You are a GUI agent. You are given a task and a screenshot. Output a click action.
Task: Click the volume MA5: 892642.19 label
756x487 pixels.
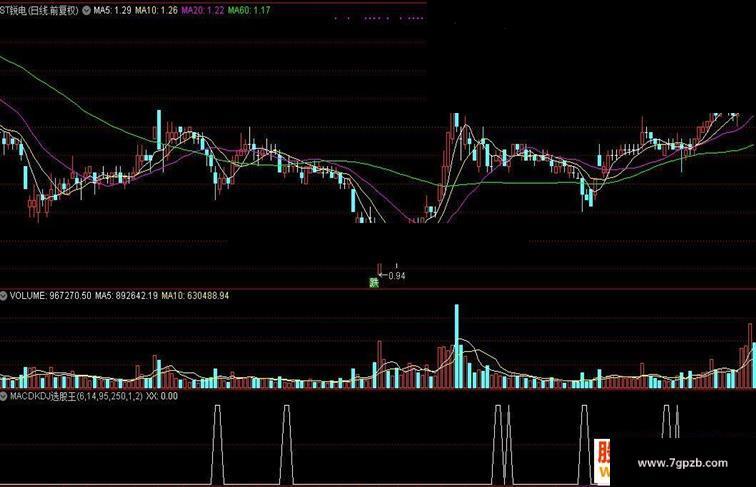pyautogui.click(x=126, y=296)
